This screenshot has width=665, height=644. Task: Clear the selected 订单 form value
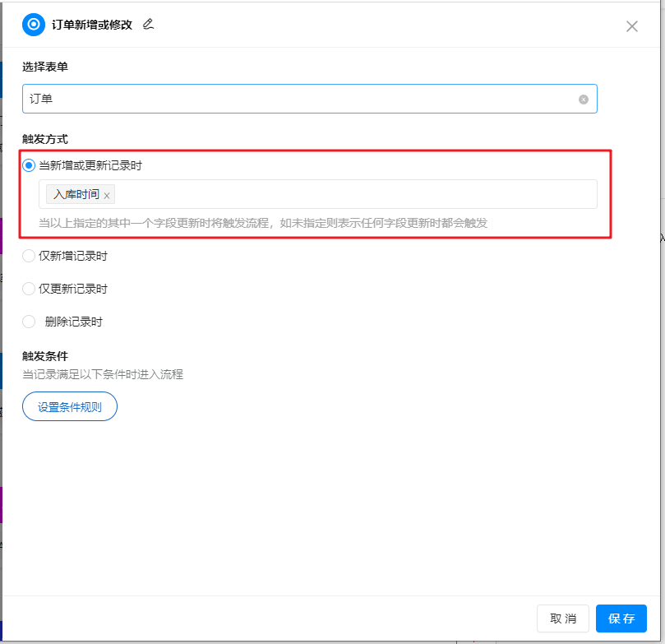(584, 100)
